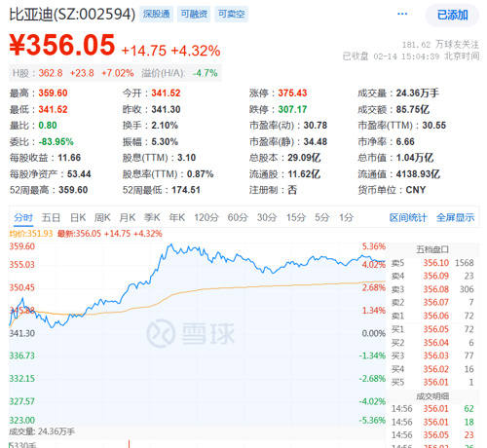Switch to the 五日 chart tab
487x448 pixels.
pos(51,217)
